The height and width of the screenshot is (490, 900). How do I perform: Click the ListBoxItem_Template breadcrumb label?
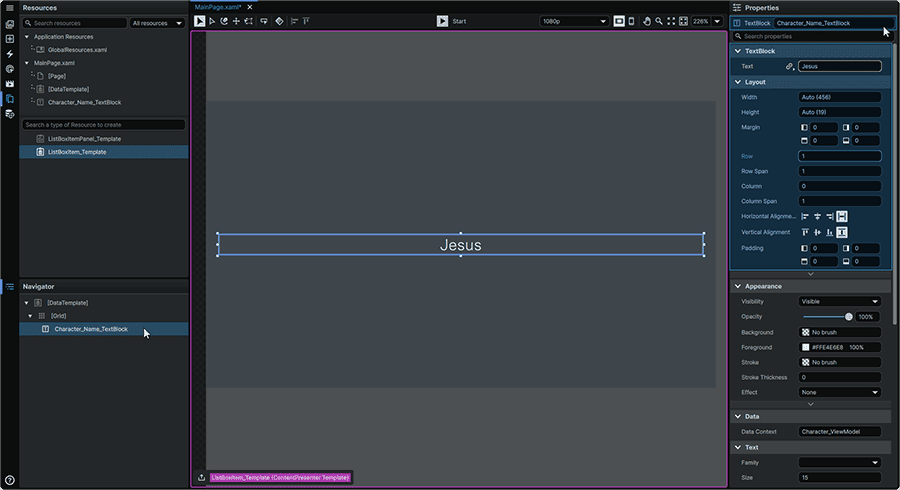point(280,477)
